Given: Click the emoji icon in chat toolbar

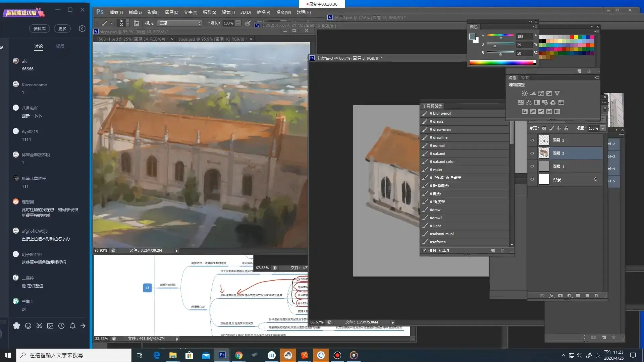Looking at the screenshot, I should click(x=28, y=326).
